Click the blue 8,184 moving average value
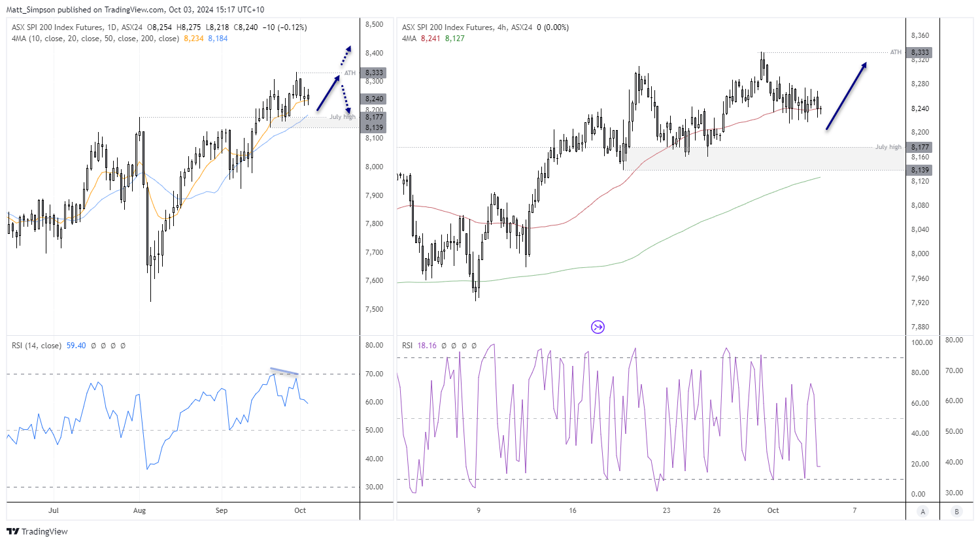 click(218, 39)
